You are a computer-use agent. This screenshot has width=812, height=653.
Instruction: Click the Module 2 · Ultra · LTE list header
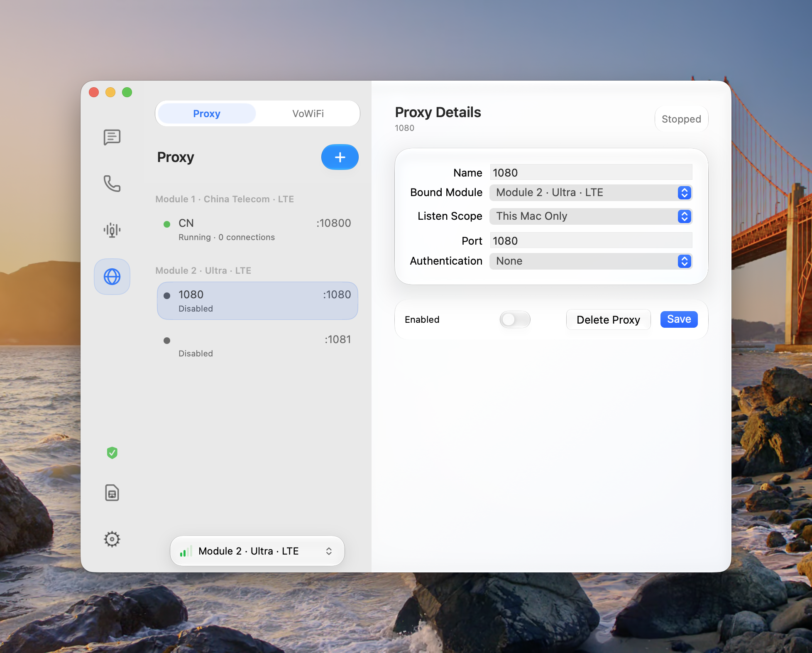coord(203,271)
